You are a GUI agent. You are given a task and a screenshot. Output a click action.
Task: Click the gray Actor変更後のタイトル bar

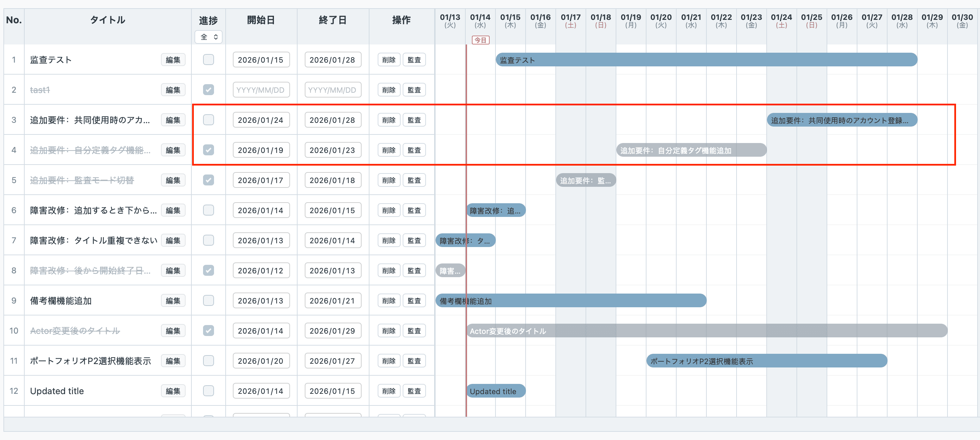coord(706,331)
